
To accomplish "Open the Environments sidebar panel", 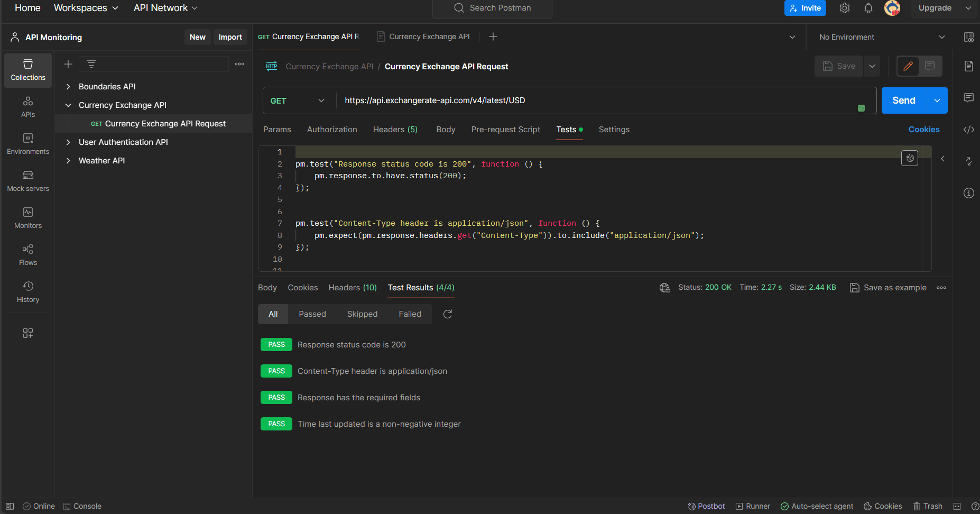I will (28, 144).
